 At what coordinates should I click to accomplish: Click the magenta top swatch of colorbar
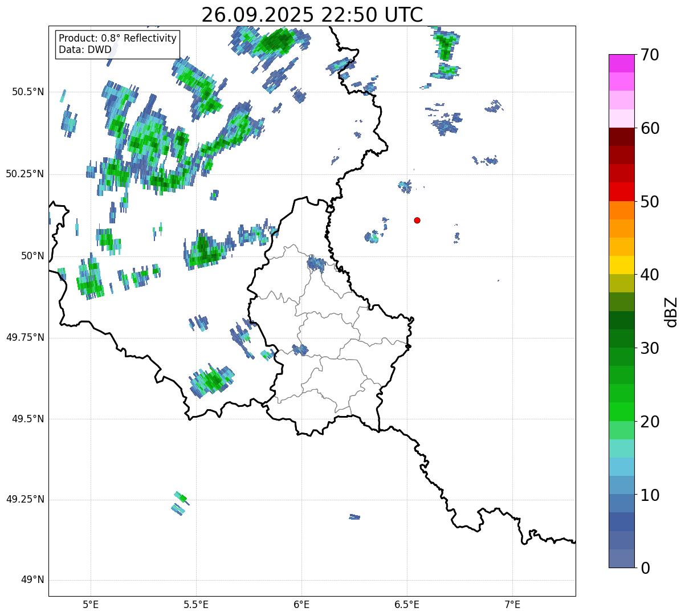point(621,63)
